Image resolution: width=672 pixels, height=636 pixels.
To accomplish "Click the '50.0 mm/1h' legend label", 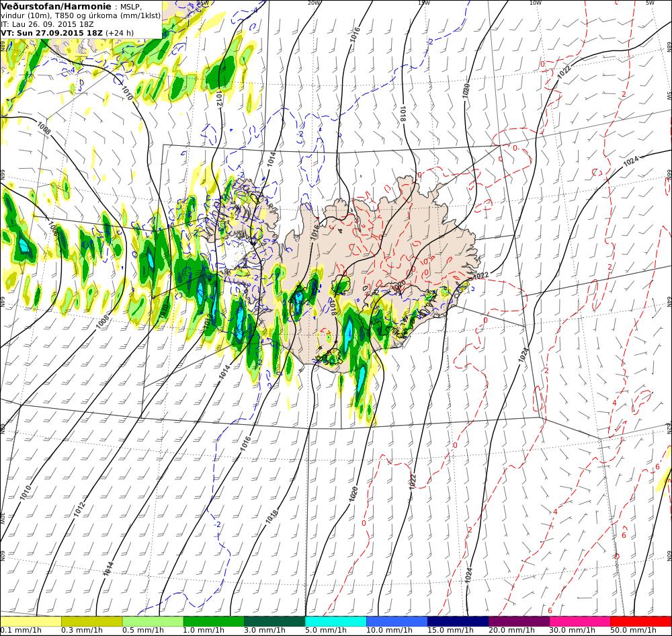I will (x=634, y=631).
